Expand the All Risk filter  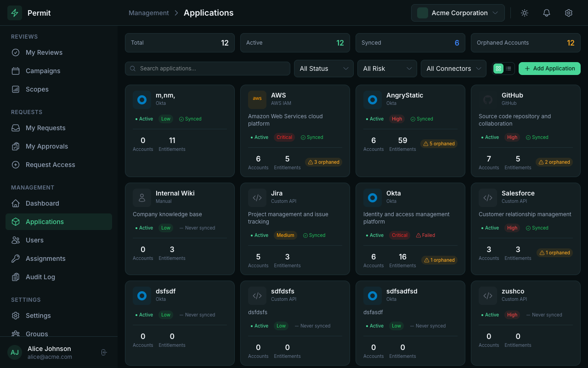pyautogui.click(x=387, y=68)
